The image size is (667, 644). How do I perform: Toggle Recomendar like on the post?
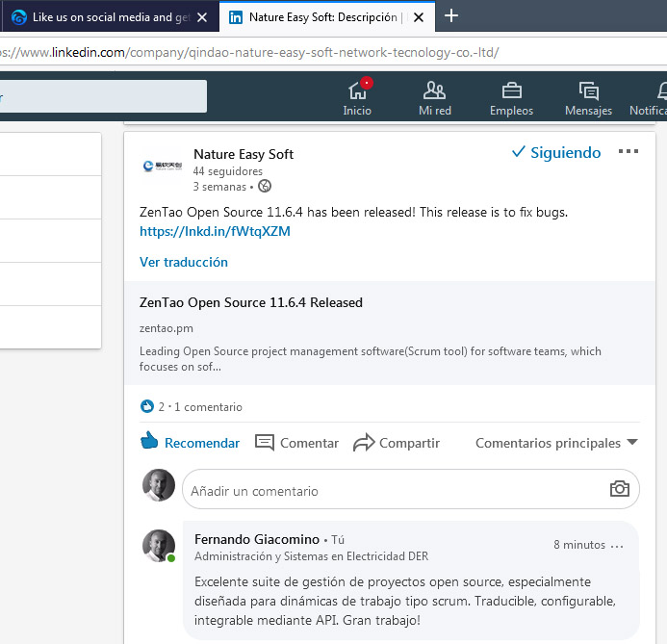pos(190,443)
